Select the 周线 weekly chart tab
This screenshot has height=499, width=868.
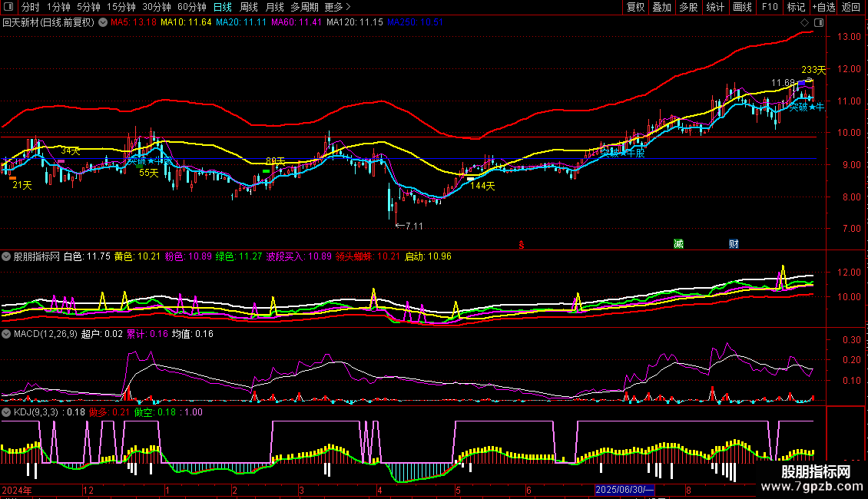249,7
